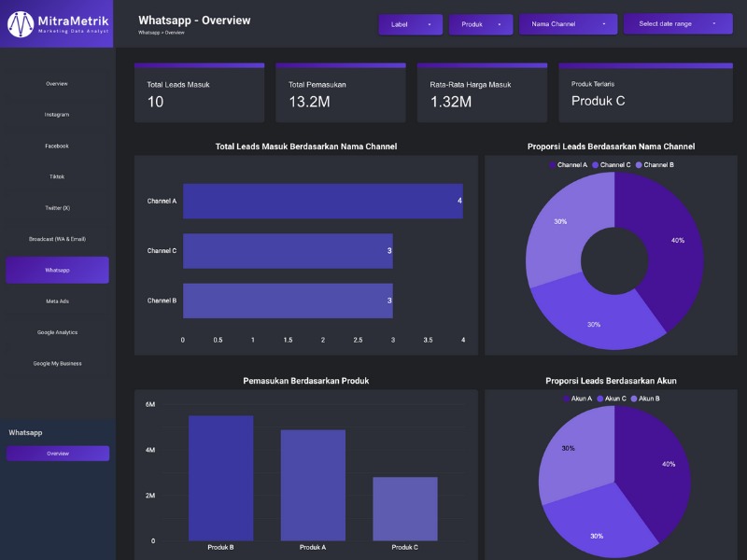Click the MitraMetrik logo icon
This screenshot has height=560, width=747.
pos(21,23)
